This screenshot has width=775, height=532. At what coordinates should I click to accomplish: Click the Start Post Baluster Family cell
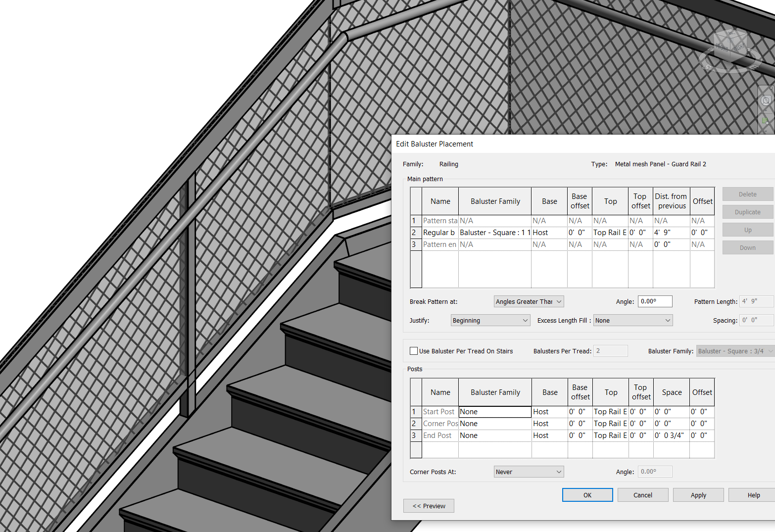pyautogui.click(x=494, y=411)
